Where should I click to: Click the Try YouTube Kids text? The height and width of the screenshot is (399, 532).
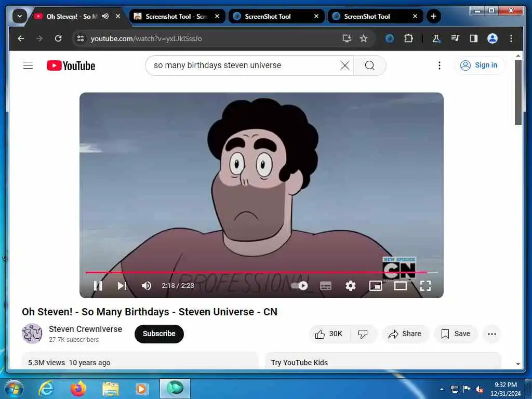pos(299,363)
